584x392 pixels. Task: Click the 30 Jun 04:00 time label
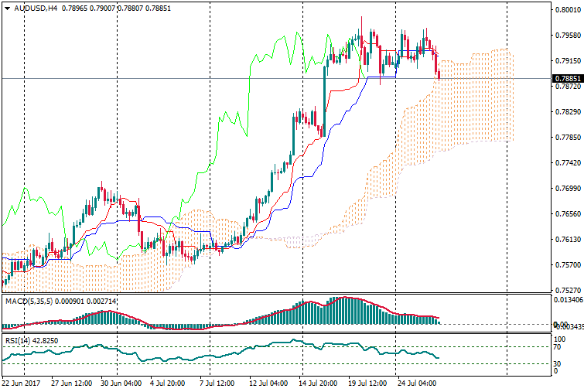click(123, 382)
